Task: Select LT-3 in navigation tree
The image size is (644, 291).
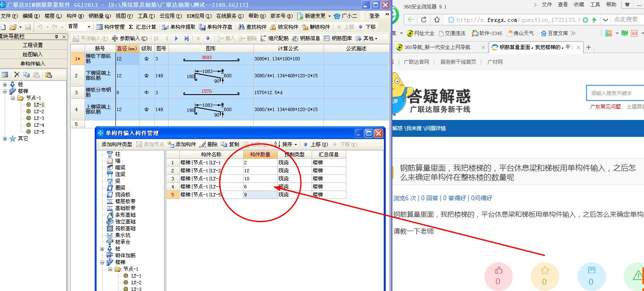Action: click(x=39, y=118)
